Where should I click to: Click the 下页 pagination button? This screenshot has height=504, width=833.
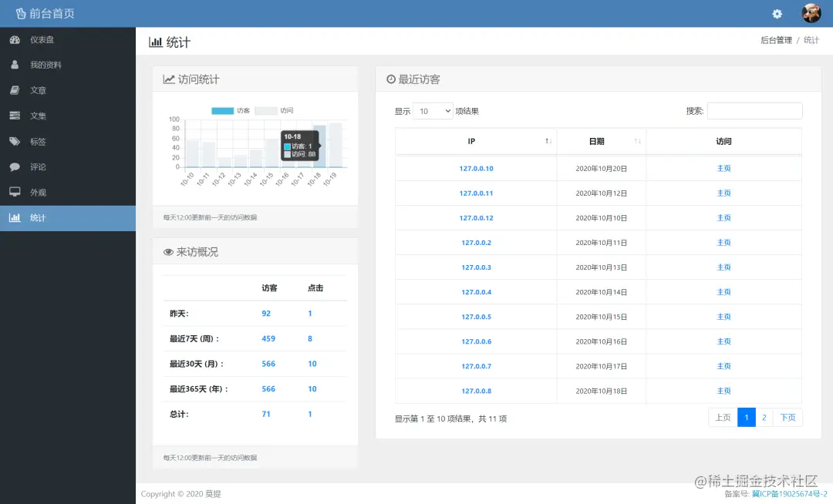pyautogui.click(x=787, y=418)
